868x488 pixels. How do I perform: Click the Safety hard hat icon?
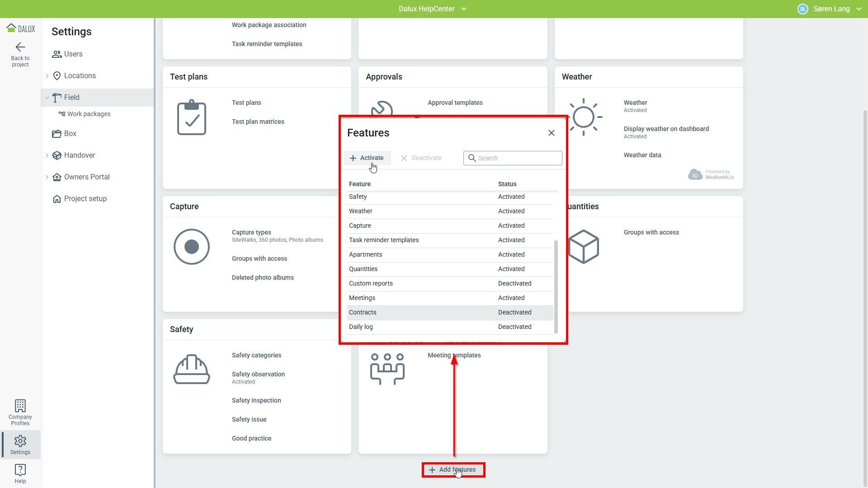[x=192, y=370]
